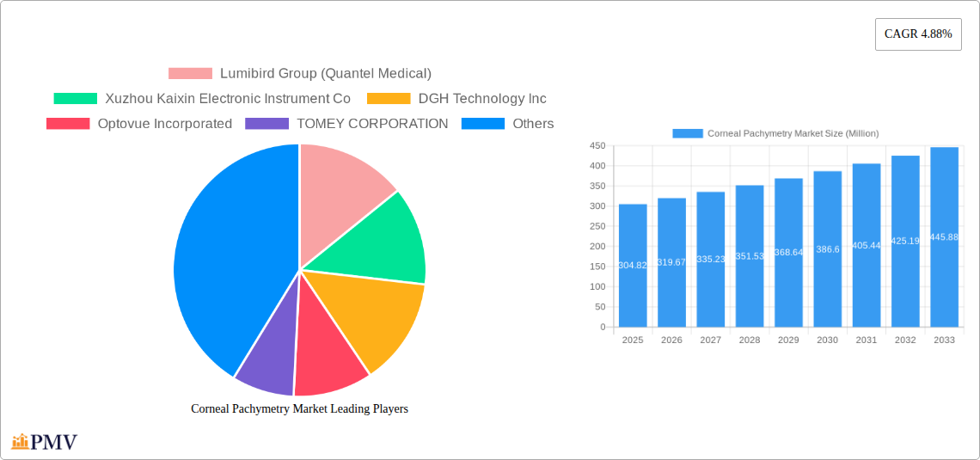Click the Xuzhou Kaixin legend green swatch
Image resolution: width=980 pixels, height=460 pixels.
pos(76,99)
